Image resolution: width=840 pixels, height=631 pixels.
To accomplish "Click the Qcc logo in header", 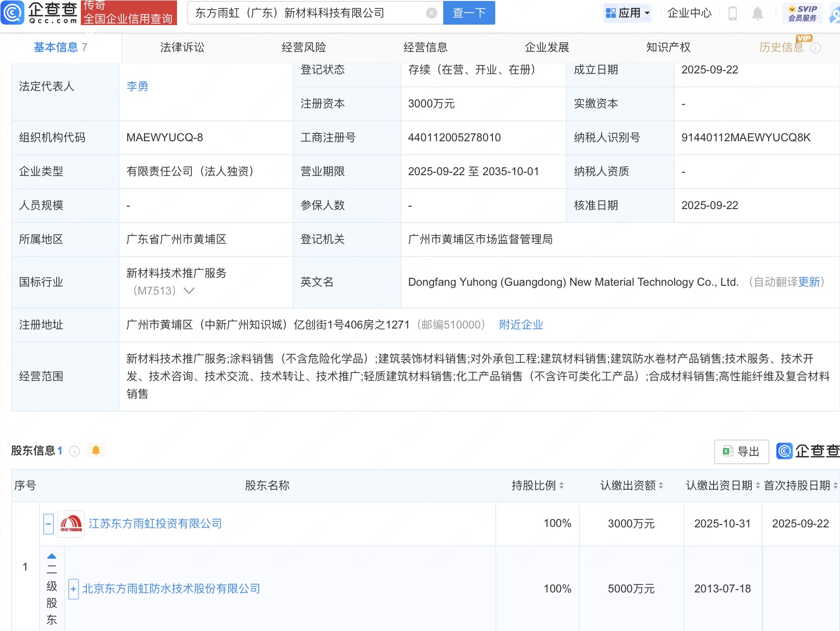I will pos(39,13).
